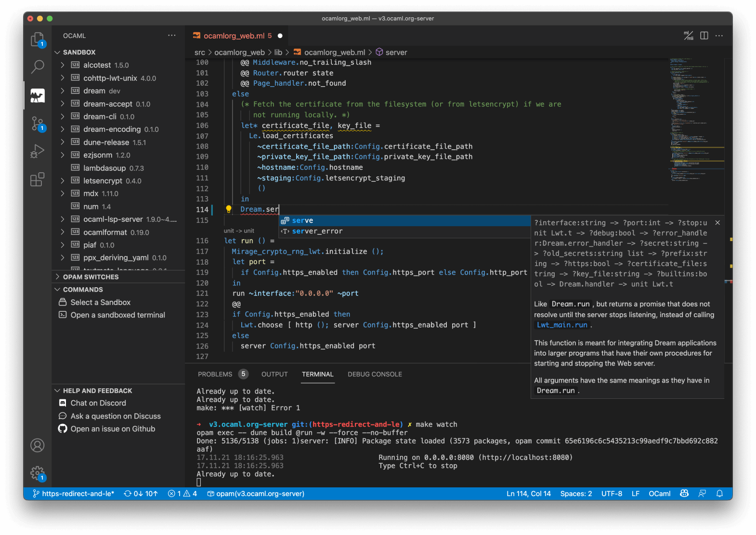Open the feedback icon in status bar
This screenshot has height=535, width=756.
pyautogui.click(x=702, y=494)
